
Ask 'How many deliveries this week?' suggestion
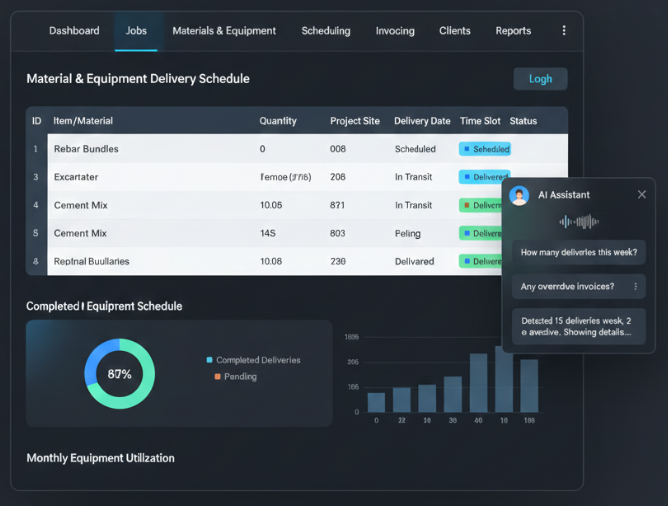[x=579, y=253]
